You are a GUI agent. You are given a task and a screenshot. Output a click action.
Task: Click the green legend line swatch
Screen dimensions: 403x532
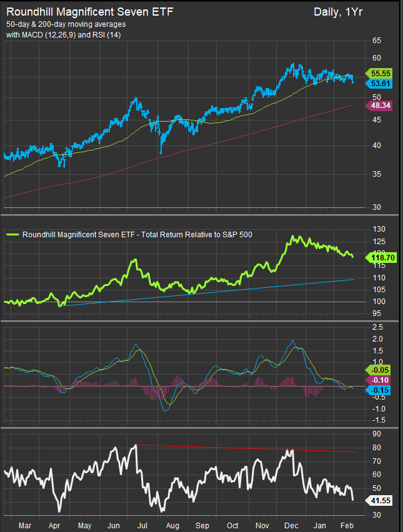[12, 234]
